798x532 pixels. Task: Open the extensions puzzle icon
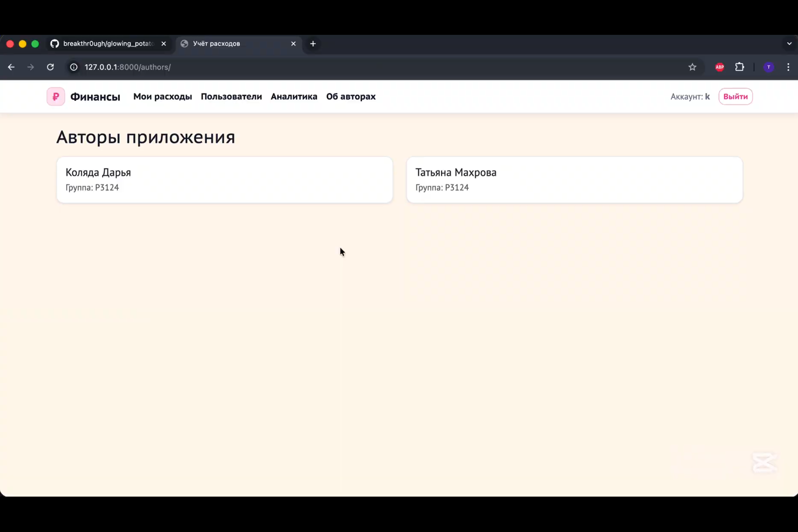click(739, 67)
